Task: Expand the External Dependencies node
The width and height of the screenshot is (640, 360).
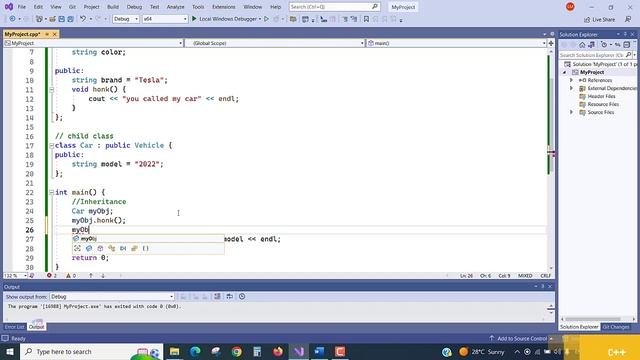Action: (x=571, y=88)
